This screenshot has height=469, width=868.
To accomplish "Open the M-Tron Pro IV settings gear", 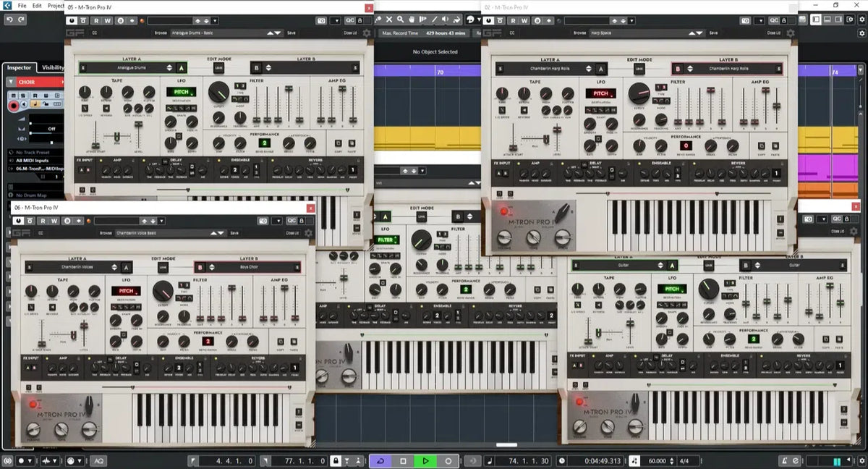I will [367, 33].
